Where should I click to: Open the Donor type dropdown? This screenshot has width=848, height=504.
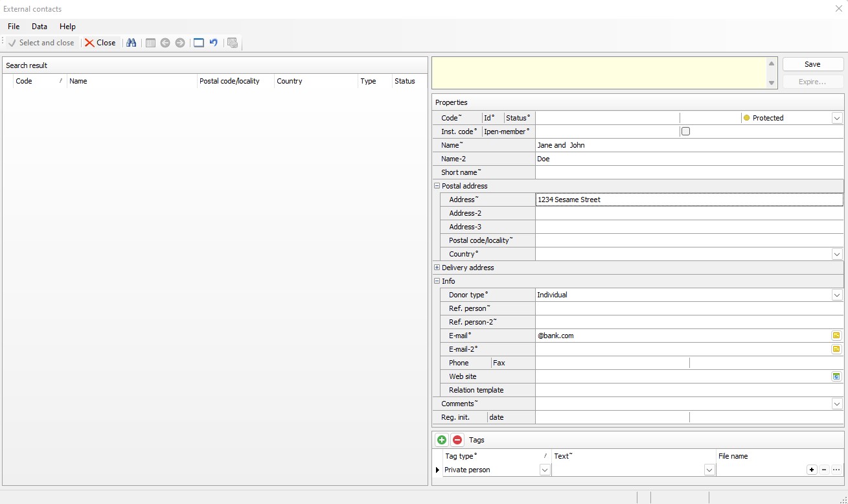(836, 295)
